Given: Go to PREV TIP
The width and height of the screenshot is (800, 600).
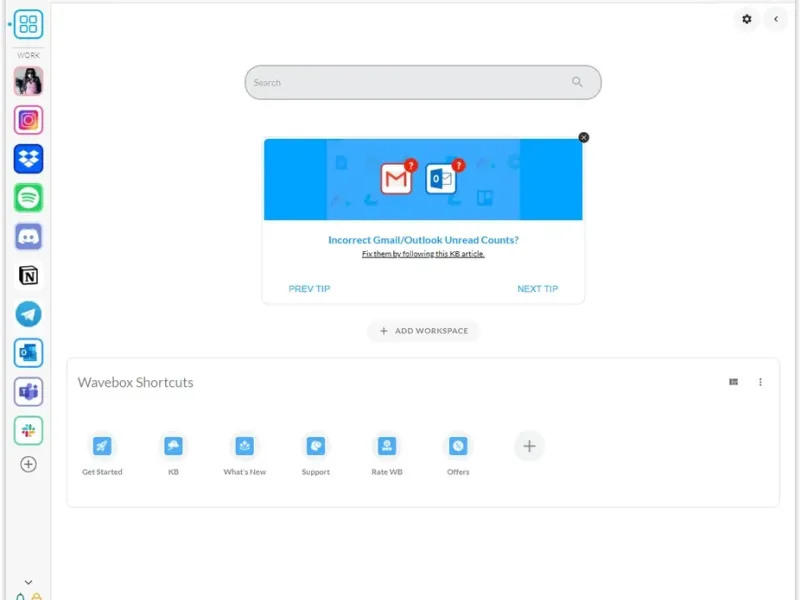Looking at the screenshot, I should (x=309, y=289).
